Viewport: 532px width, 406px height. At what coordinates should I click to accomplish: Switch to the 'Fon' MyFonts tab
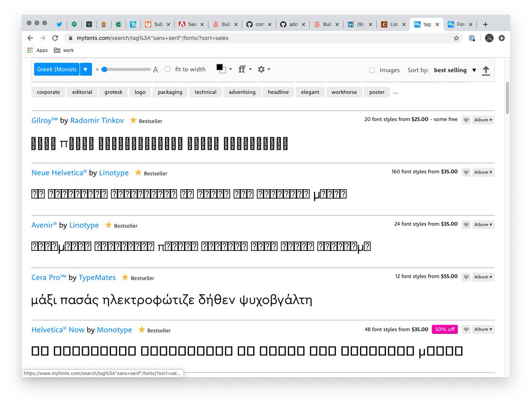(x=460, y=24)
